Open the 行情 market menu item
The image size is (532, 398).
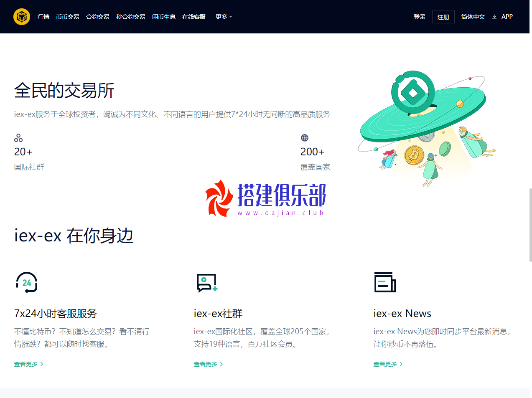point(43,17)
